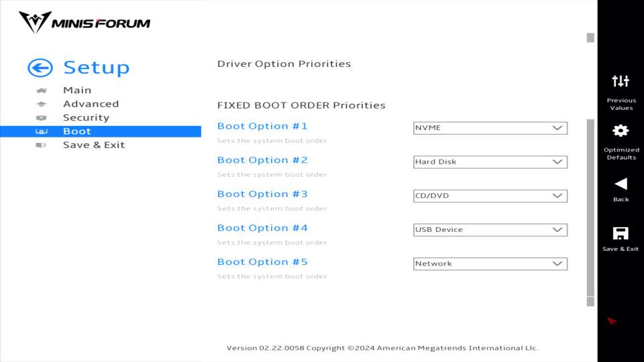Expand the Boot Option #4 USB Device dropdown
Screen dimensions: 644x362
pyautogui.click(x=490, y=230)
